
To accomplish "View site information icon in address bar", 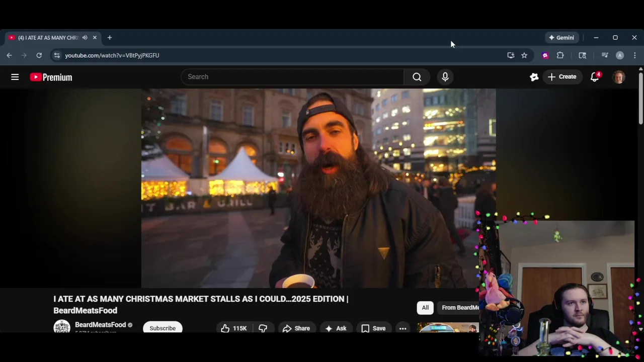I will pyautogui.click(x=56, y=55).
